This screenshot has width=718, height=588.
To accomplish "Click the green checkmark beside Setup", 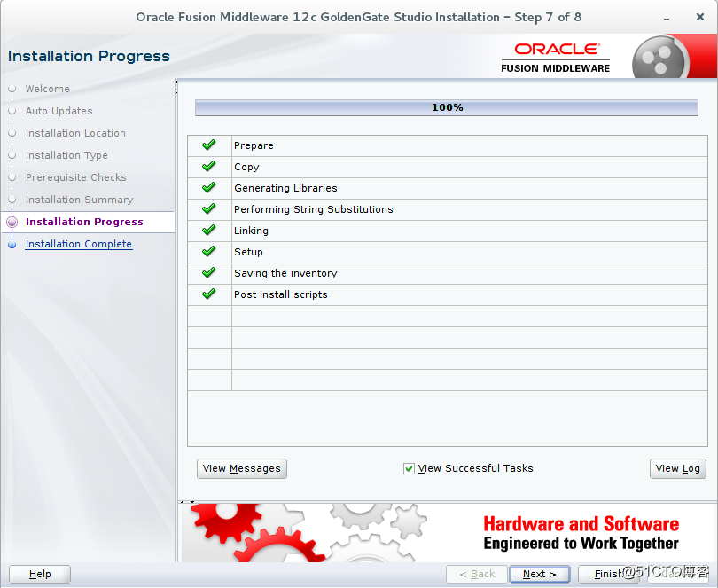I will coord(209,251).
